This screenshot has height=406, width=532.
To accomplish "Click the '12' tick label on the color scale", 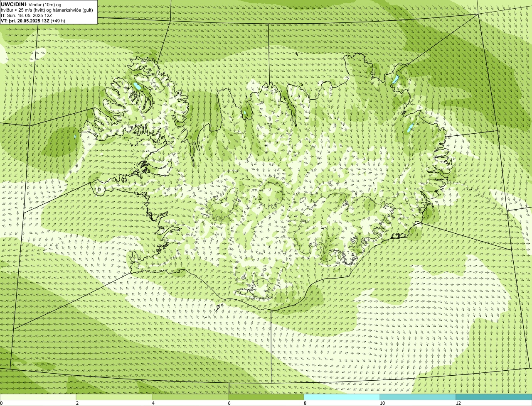I will pyautogui.click(x=458, y=403).
